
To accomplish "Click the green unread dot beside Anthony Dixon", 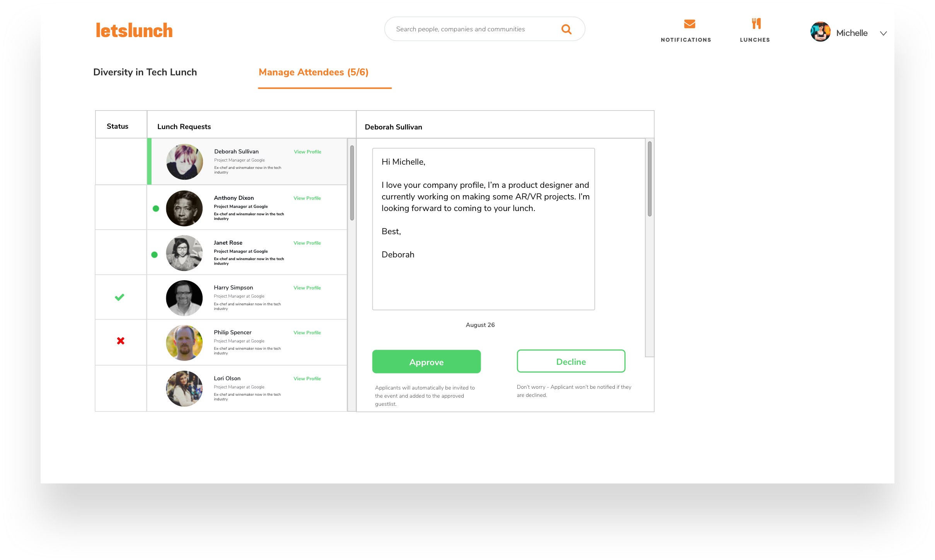I will pos(156,209).
